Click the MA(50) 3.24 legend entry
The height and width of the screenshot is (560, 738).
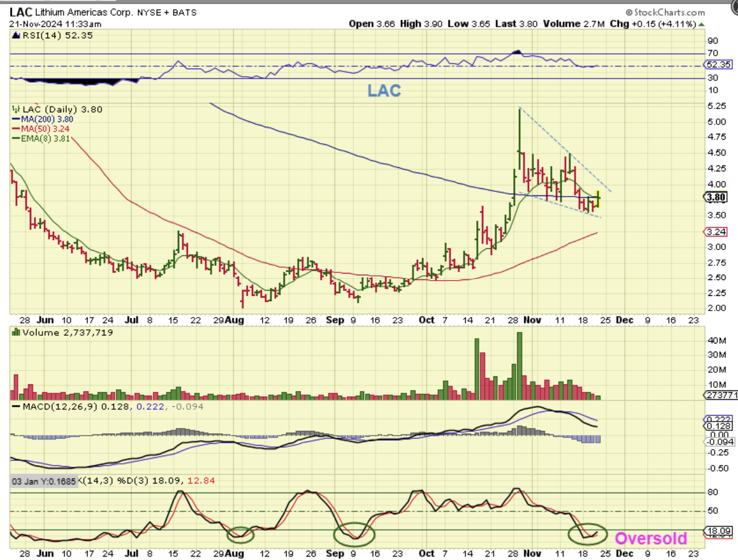tap(45, 129)
